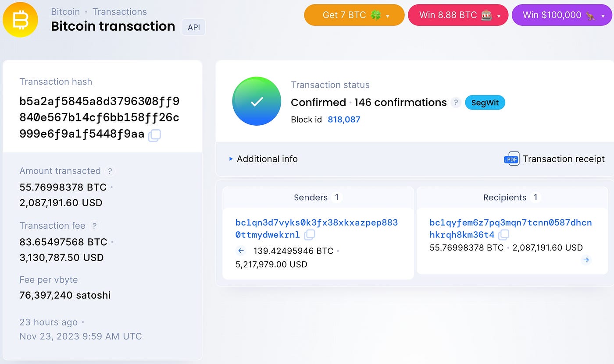
Task: Click the help icon next to confirmations
Action: [x=456, y=102]
